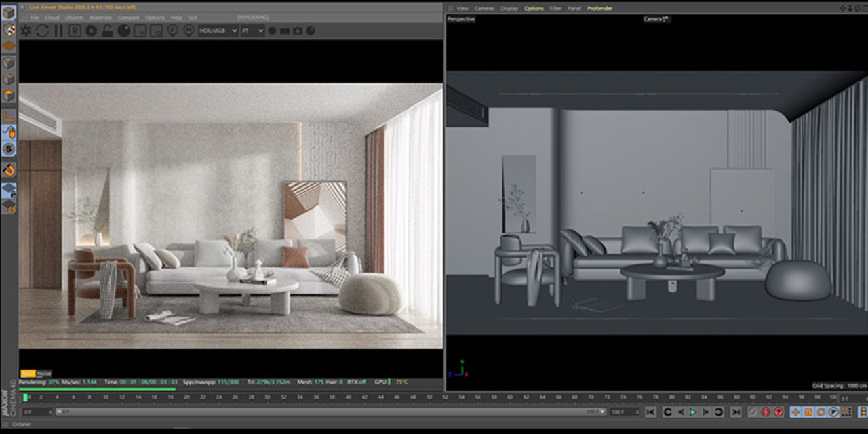Pause the Live Viewer rendering
The image size is (868, 434).
(59, 31)
